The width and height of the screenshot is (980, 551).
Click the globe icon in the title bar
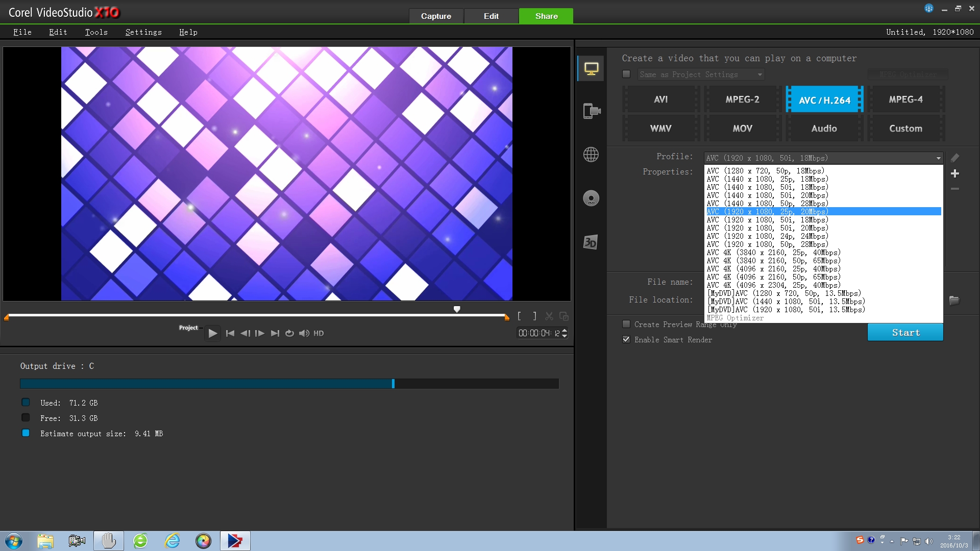point(929,8)
